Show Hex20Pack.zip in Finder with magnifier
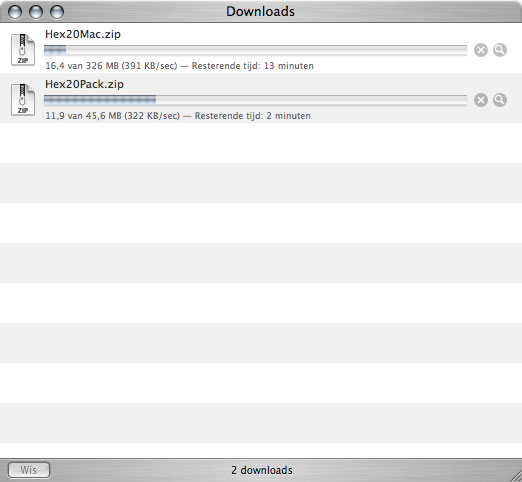 (500, 100)
